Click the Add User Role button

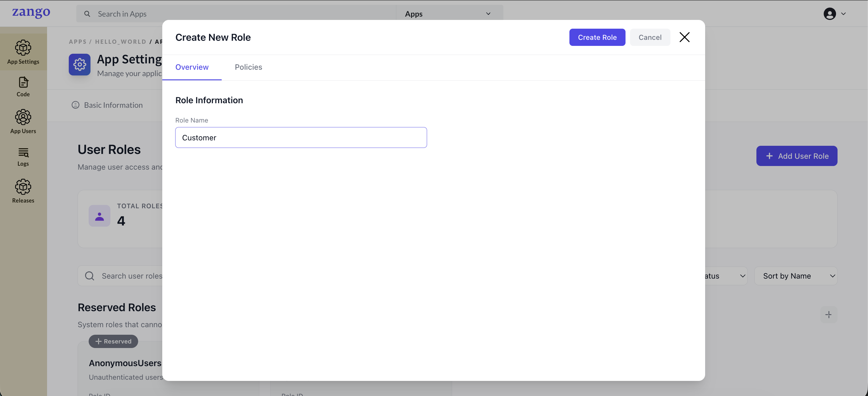(797, 156)
